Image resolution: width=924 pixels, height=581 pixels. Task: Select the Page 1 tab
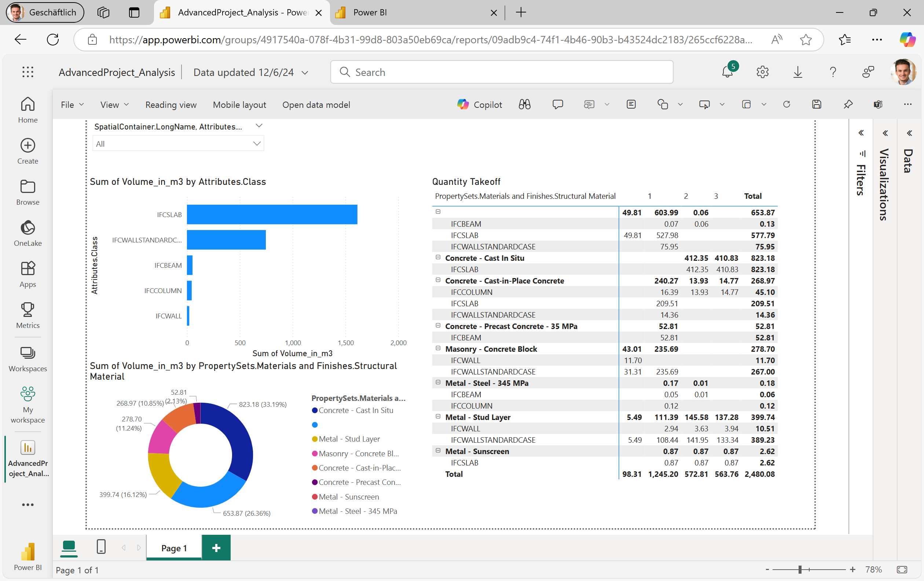pos(174,548)
